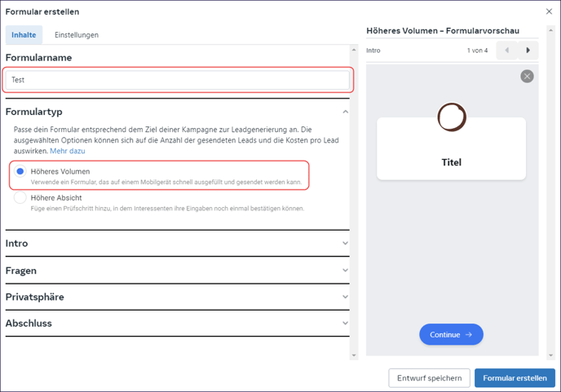Click the scroll-down arrow of the left panel
The height and width of the screenshot is (392, 561).
click(x=354, y=355)
